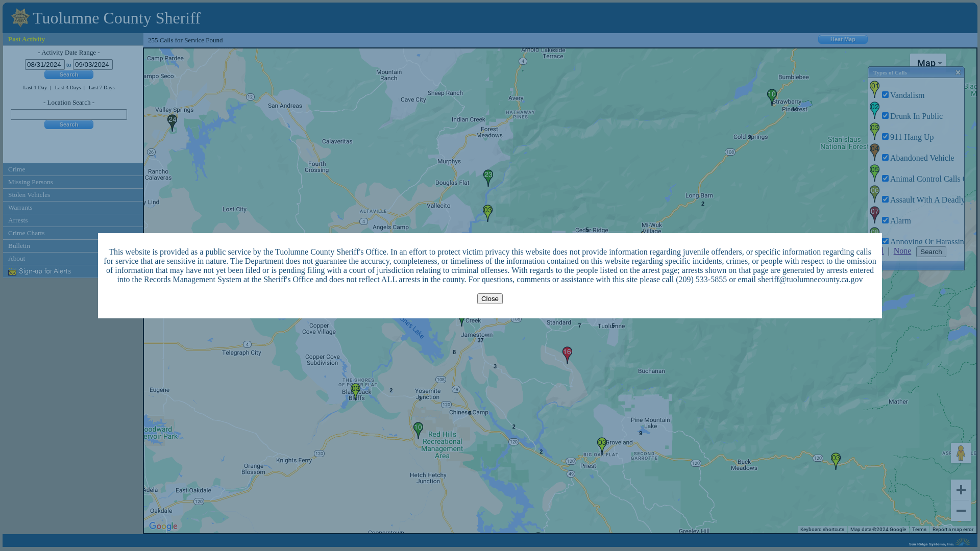
Task: Uncheck the Assault With A Deadly checkbox
Action: tap(885, 199)
